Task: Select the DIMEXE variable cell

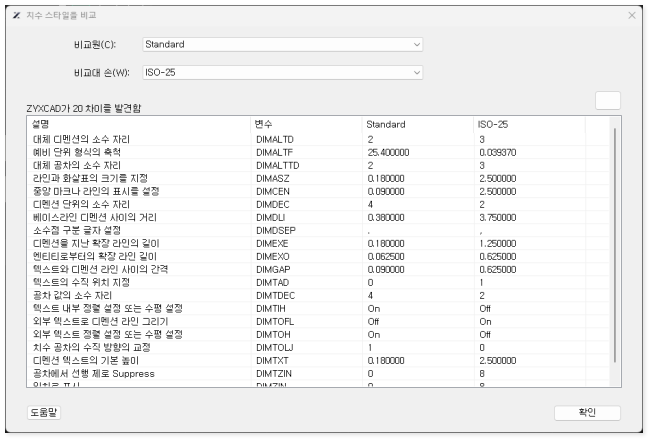Action: point(272,244)
